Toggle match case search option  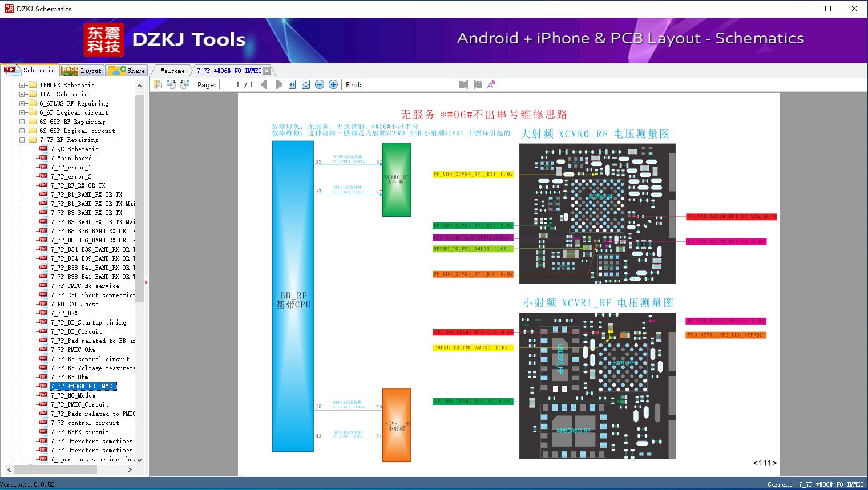point(491,84)
